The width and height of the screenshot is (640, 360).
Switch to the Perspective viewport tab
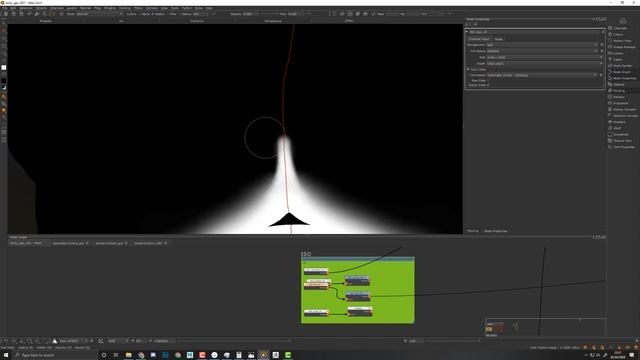[x=273, y=21]
